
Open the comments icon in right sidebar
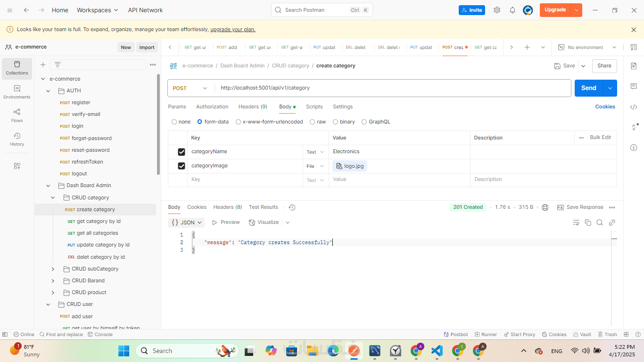[634, 86]
